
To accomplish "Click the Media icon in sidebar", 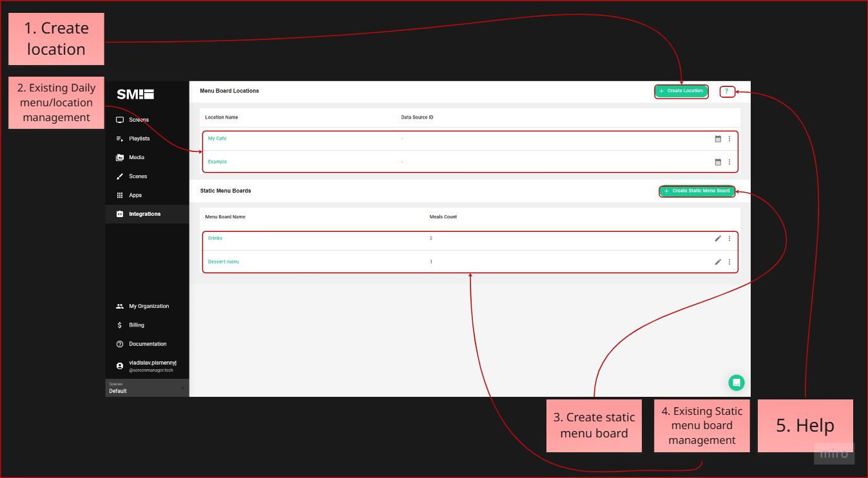I will [x=119, y=157].
